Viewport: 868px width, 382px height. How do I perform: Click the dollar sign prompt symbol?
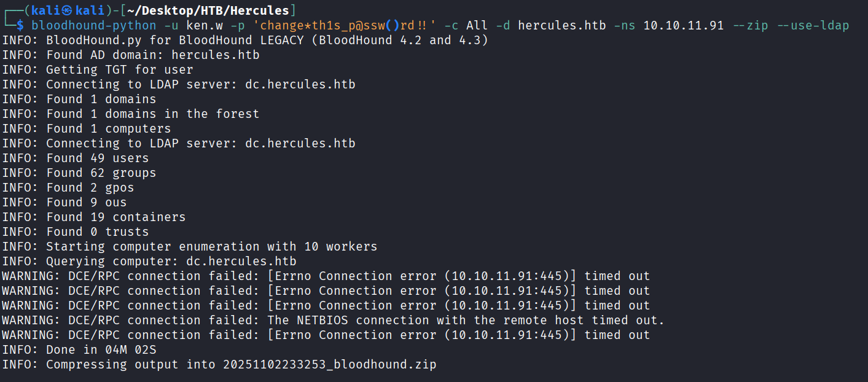click(x=20, y=25)
